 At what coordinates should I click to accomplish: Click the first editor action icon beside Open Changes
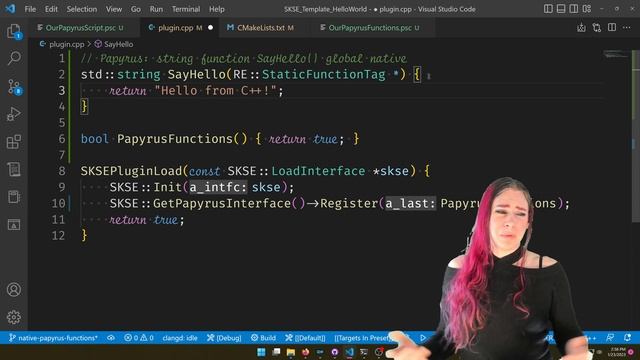pyautogui.click(x=581, y=27)
